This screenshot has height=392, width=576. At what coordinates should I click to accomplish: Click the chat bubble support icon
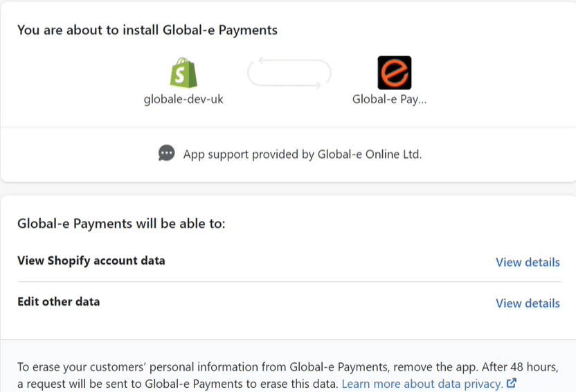[x=166, y=153]
